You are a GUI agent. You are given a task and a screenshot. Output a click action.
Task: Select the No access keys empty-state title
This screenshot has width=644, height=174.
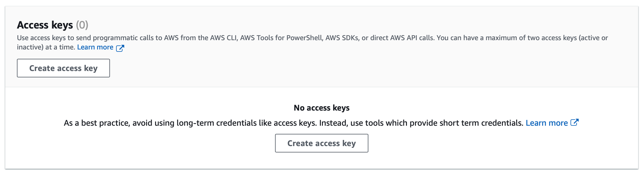pos(321,108)
